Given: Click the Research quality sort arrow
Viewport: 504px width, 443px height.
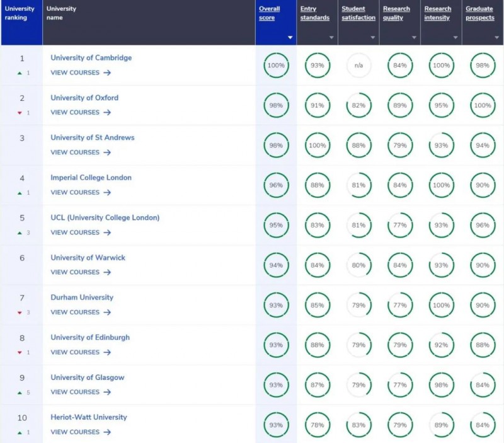Looking at the screenshot, I should tap(414, 38).
